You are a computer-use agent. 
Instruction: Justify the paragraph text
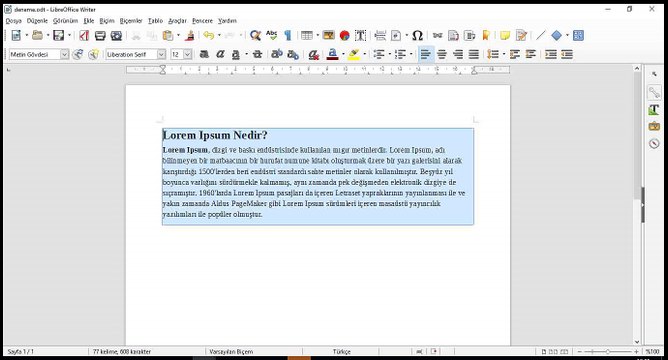pos(474,54)
